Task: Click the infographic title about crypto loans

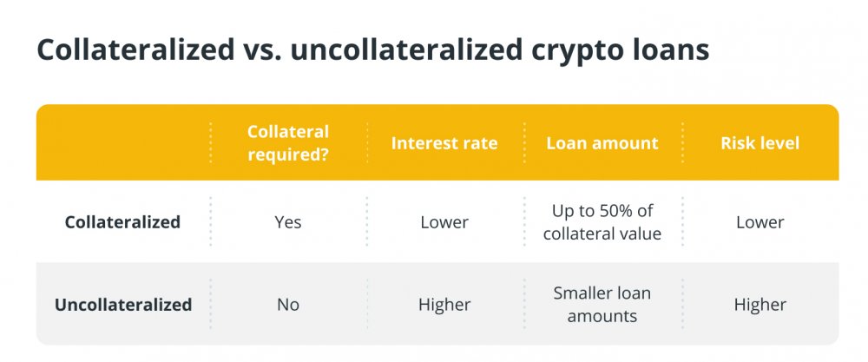Action: click(372, 51)
